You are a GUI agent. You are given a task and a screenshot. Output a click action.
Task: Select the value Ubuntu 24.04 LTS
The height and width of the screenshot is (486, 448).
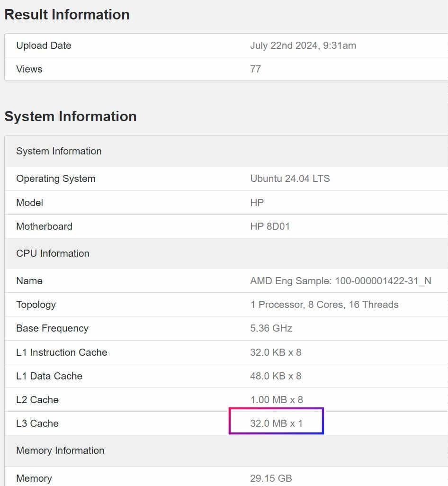290,179
